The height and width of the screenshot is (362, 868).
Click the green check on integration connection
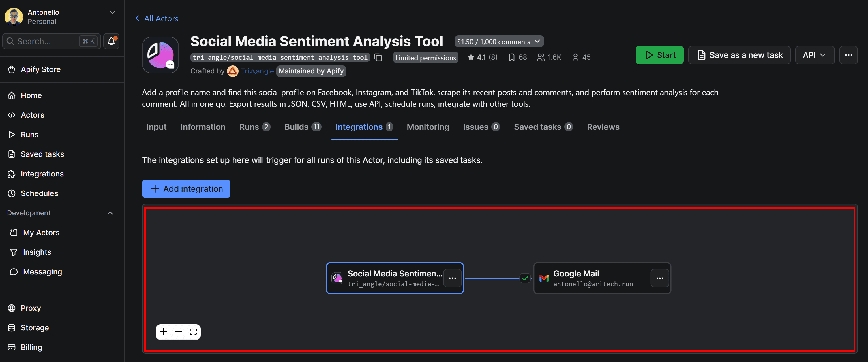525,278
